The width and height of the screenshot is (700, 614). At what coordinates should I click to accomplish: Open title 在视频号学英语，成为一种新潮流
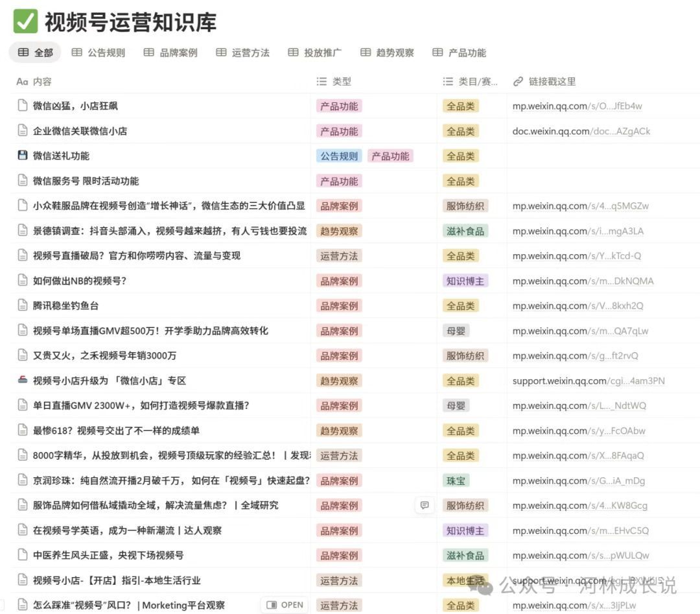127,530
